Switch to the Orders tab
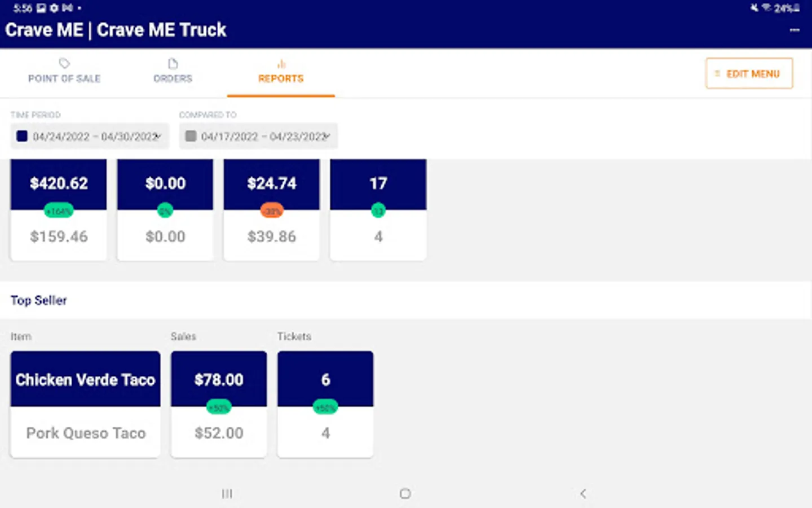The width and height of the screenshot is (812, 508). click(x=173, y=78)
